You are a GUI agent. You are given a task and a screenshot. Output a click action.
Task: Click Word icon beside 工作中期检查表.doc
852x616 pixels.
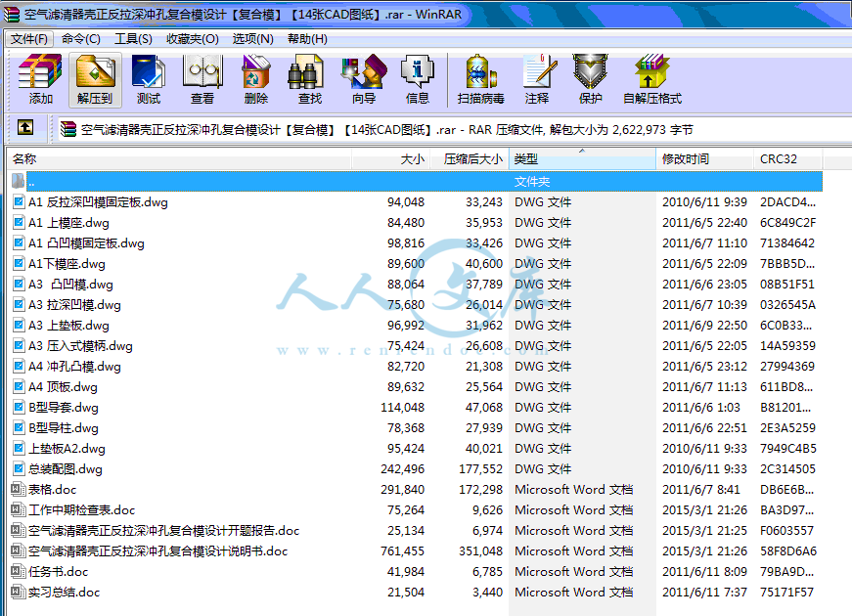[19, 509]
